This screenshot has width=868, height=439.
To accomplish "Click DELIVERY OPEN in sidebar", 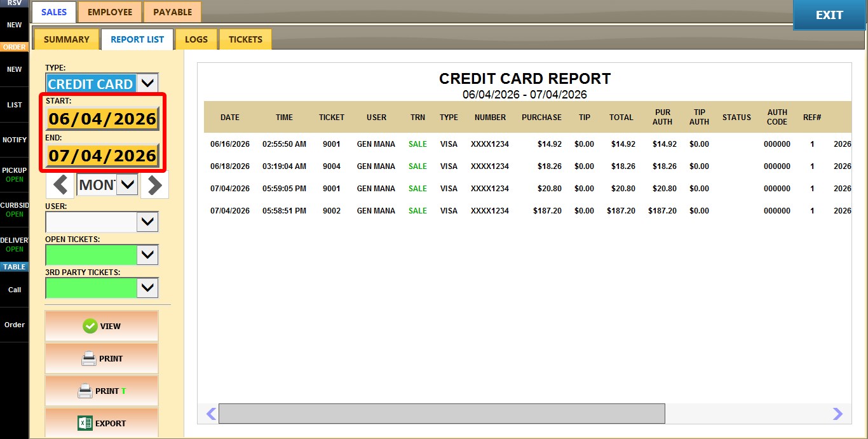I will click(14, 245).
